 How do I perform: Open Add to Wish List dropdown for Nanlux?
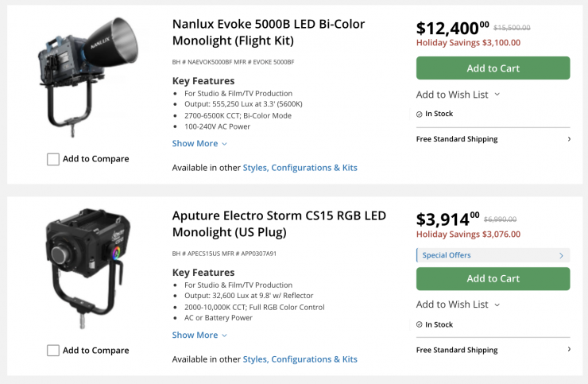point(458,95)
